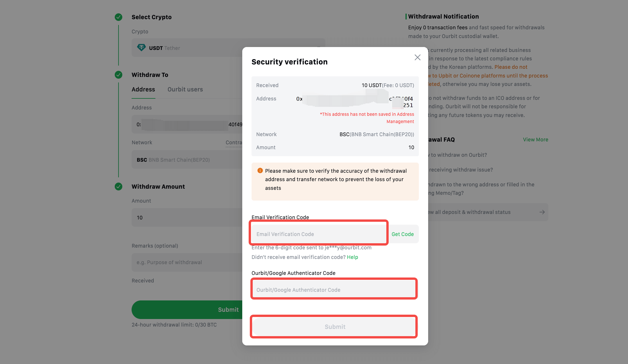The image size is (628, 364).
Task: Click the Withdraw Amount step checkmark icon
Action: coord(119,187)
